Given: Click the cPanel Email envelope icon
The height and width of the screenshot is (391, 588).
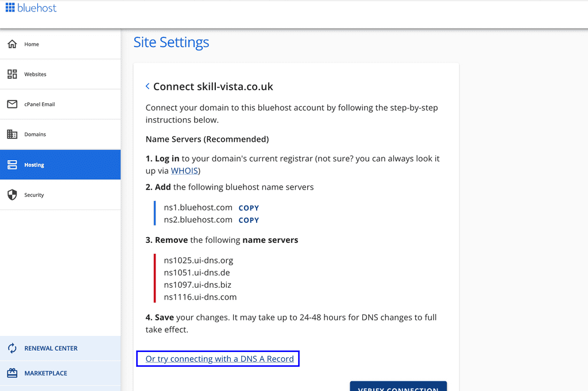Looking at the screenshot, I should 12,104.
